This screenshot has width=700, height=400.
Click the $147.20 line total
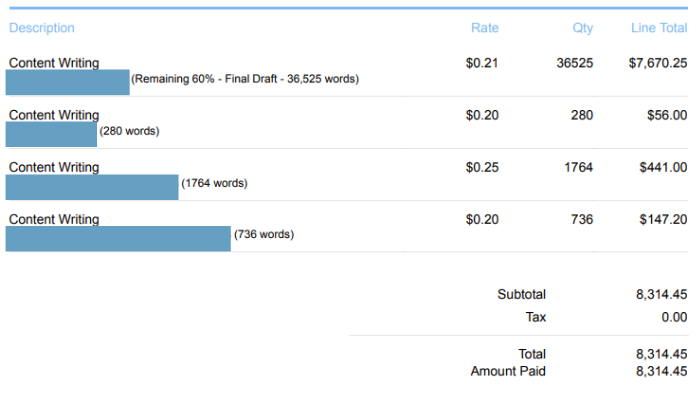[663, 219]
